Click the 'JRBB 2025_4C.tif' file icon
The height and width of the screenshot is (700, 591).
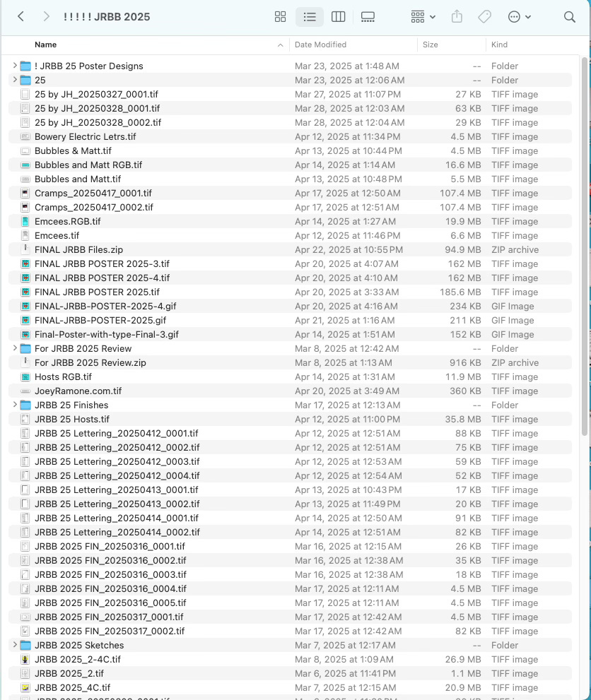[x=25, y=687]
